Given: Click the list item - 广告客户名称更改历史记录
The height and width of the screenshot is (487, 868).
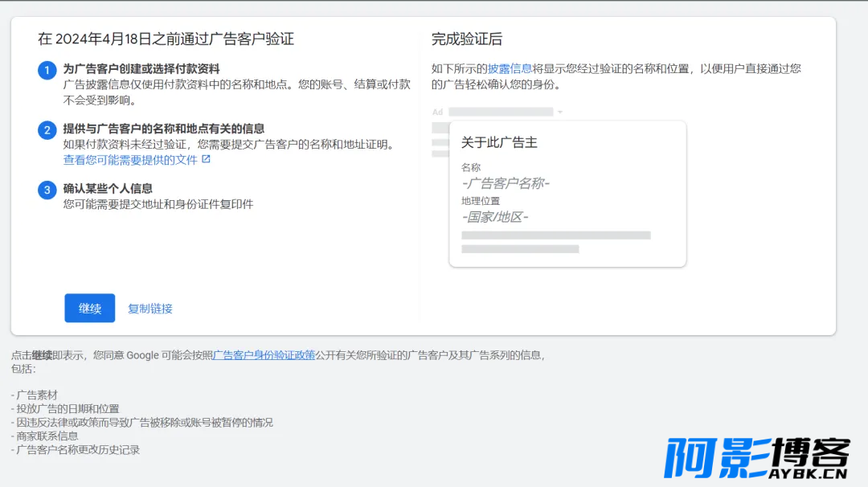Looking at the screenshot, I should point(76,450).
